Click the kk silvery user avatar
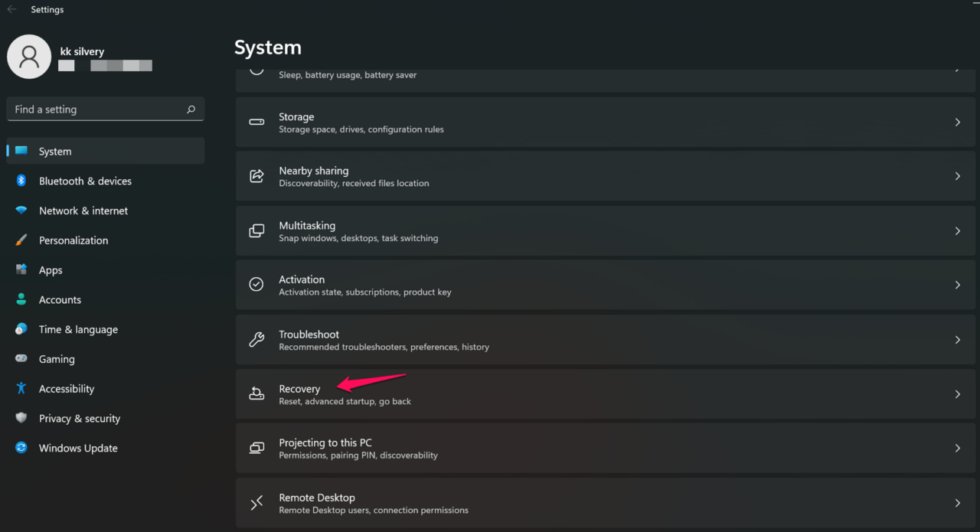The width and height of the screenshot is (980, 532). pos(29,57)
